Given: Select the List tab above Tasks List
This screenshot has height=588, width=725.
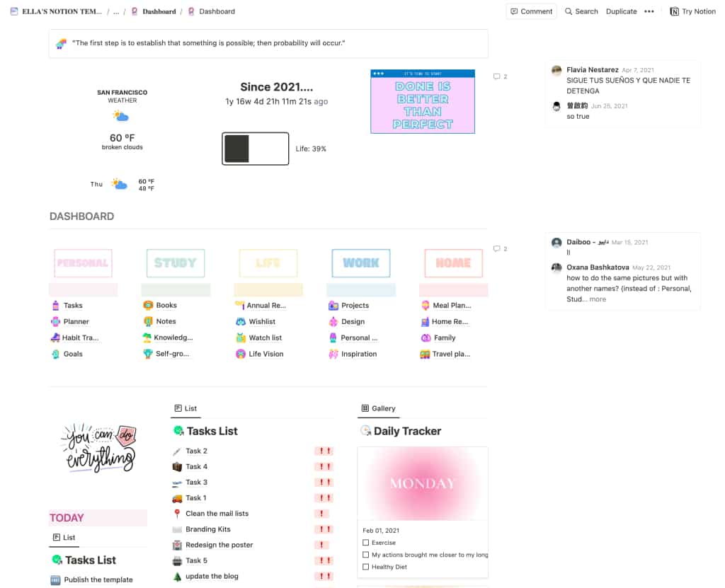Looking at the screenshot, I should (185, 408).
